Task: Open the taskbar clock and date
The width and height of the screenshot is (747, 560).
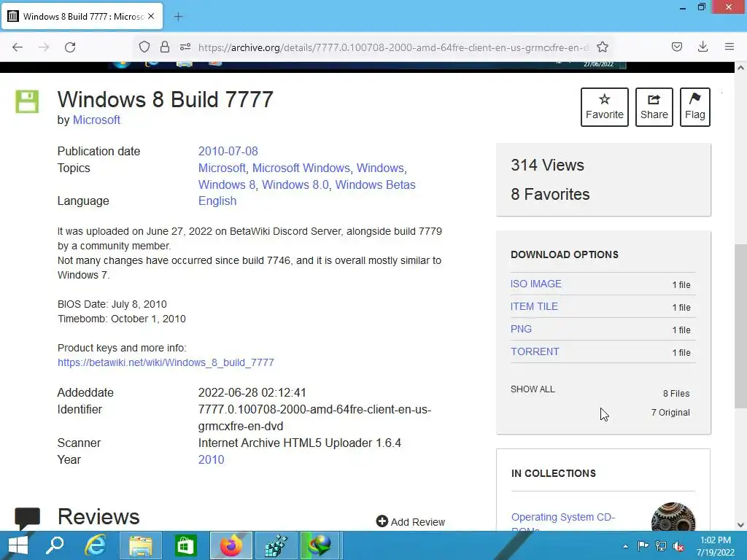Action: pos(716,546)
